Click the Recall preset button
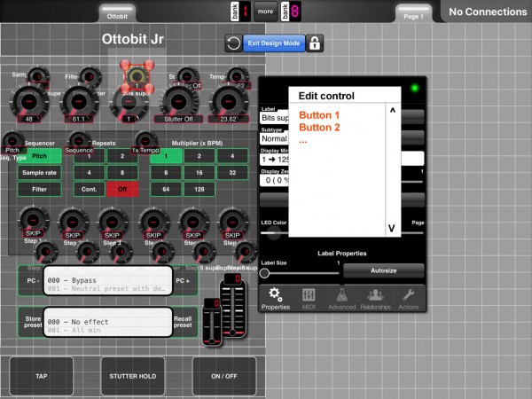The height and width of the screenshot is (399, 532). (x=184, y=322)
